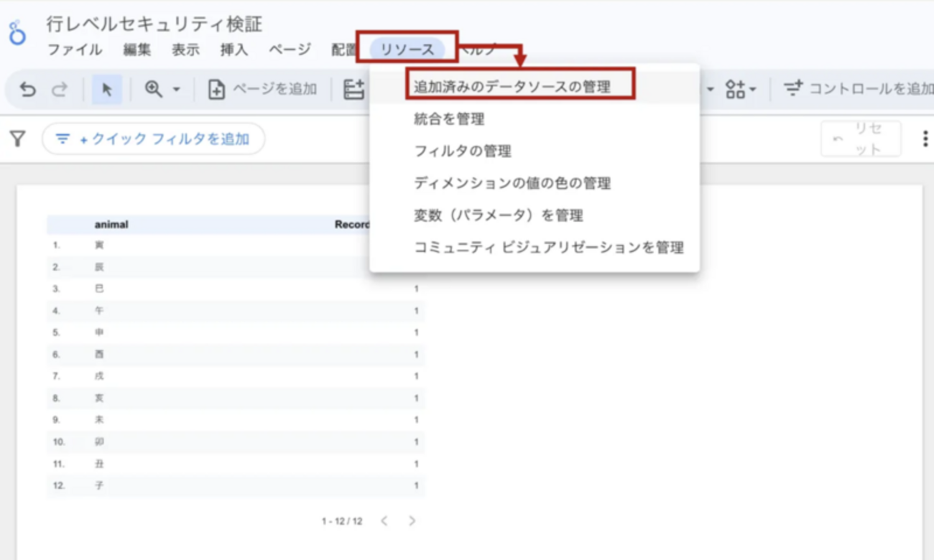
Task: Click table row 10 animal cell
Action: (99, 442)
